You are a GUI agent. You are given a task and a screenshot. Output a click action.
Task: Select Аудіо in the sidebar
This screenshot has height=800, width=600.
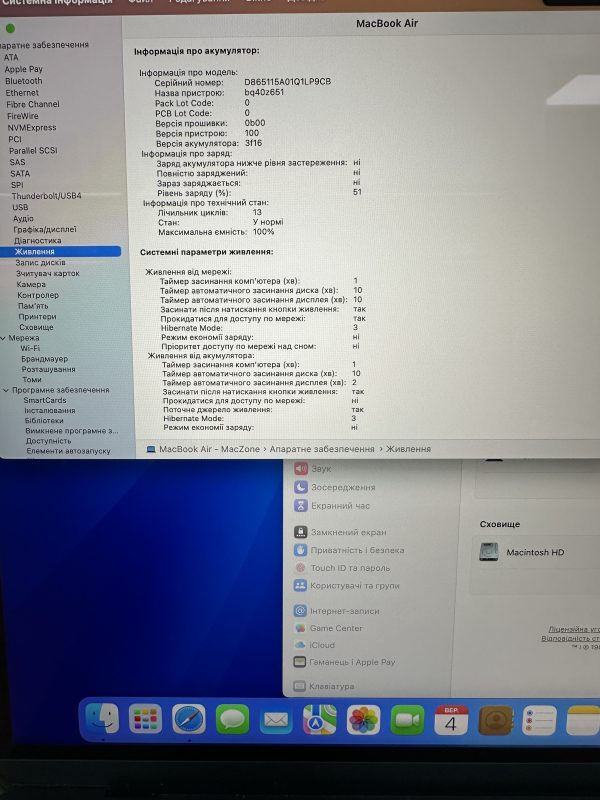[23, 218]
